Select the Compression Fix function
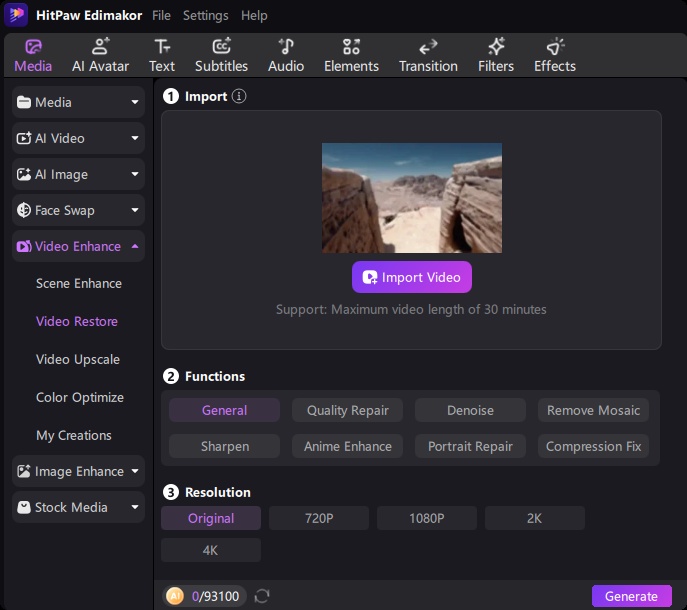Screen dimensions: 687x610 (x=593, y=446)
